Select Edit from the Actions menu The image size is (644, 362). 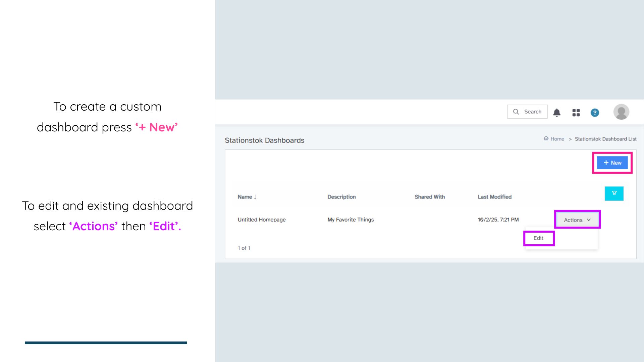point(538,238)
